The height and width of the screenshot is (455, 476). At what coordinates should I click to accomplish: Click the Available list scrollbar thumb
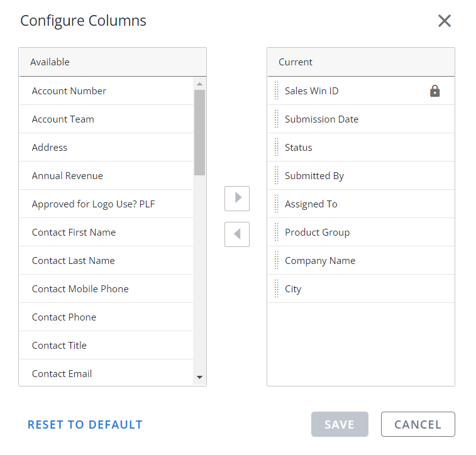(x=199, y=133)
